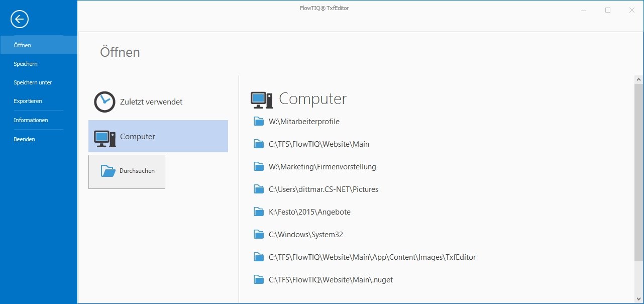Image resolution: width=644 pixels, height=304 pixels.
Task: Open the Speichern menu item
Action: click(x=26, y=64)
